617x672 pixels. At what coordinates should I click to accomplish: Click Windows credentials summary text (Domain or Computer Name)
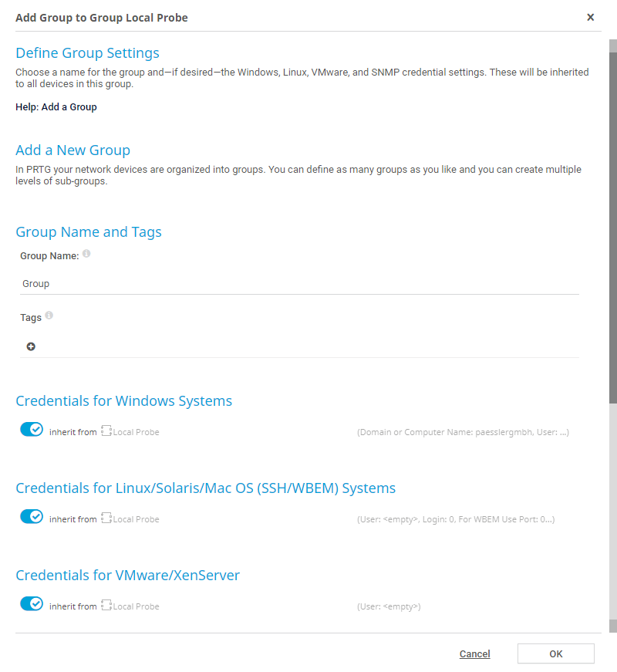coord(463,432)
